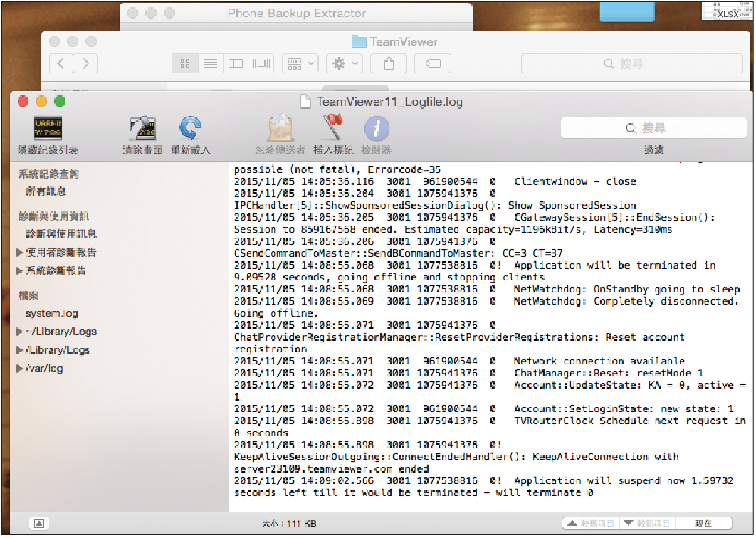Viewport: 756px width, 538px height.
Task: Click the TeamViewer11_Logfile.log title document icon
Action: [x=305, y=102]
